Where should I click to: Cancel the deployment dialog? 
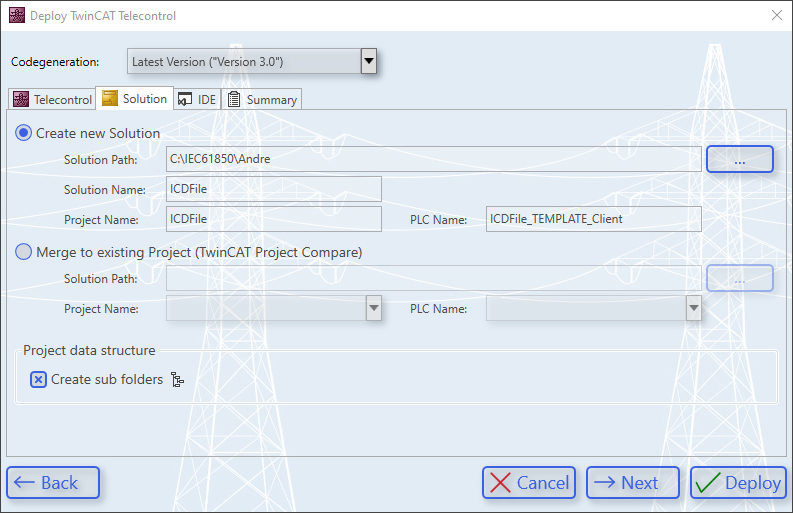[x=529, y=483]
